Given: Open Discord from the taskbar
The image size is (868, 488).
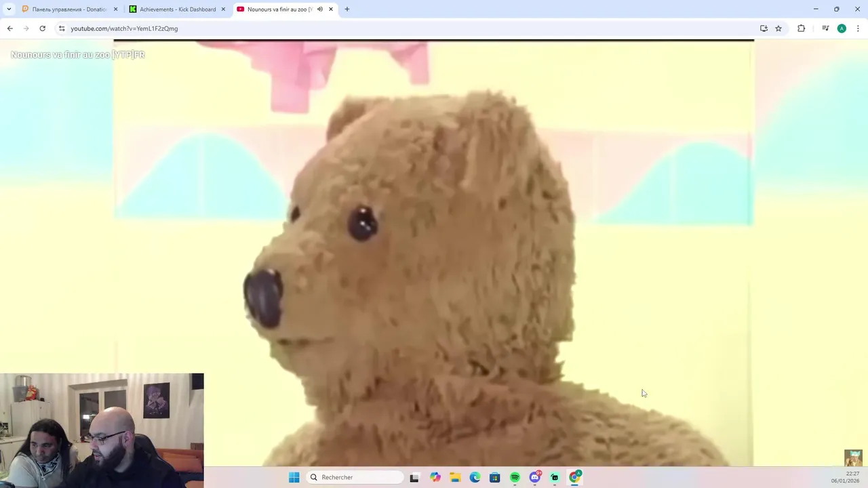Looking at the screenshot, I should 535,477.
